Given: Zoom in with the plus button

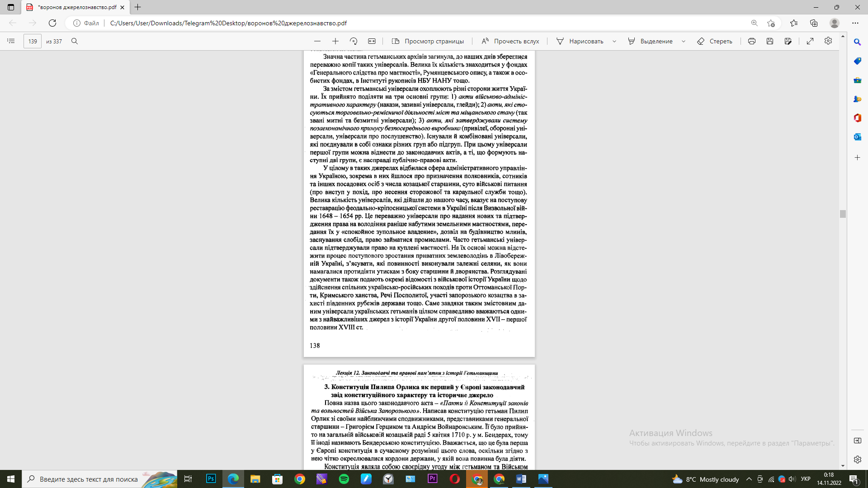Looking at the screenshot, I should coord(335,41).
